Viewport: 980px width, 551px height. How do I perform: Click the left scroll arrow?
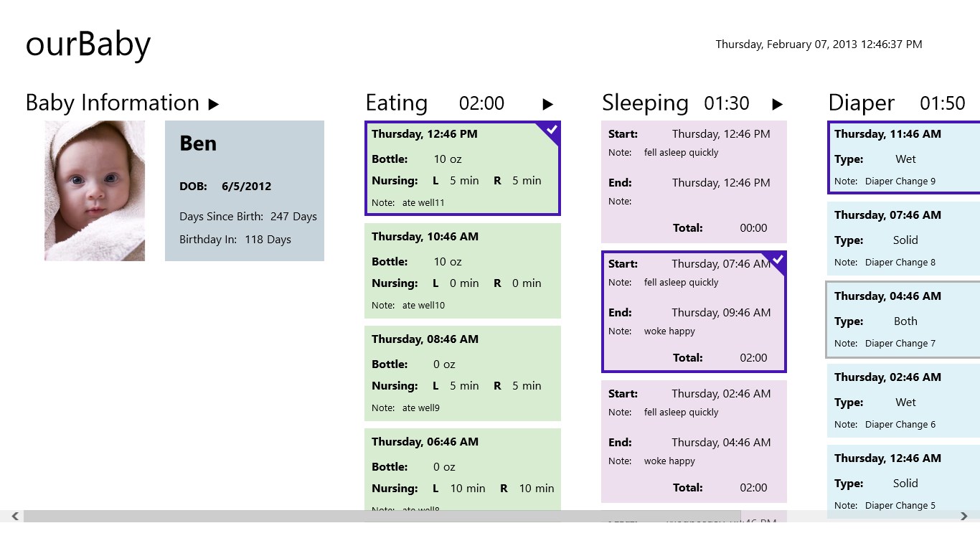pos(15,516)
